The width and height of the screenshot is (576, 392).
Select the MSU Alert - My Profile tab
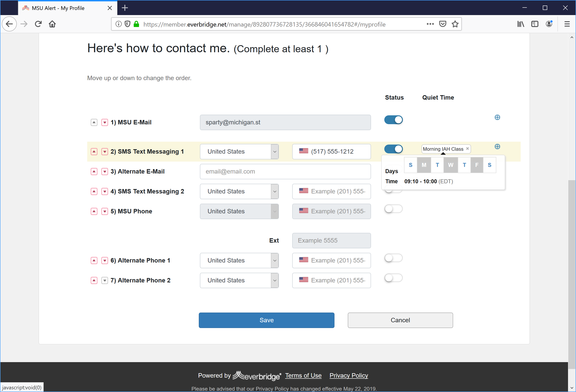coord(68,8)
